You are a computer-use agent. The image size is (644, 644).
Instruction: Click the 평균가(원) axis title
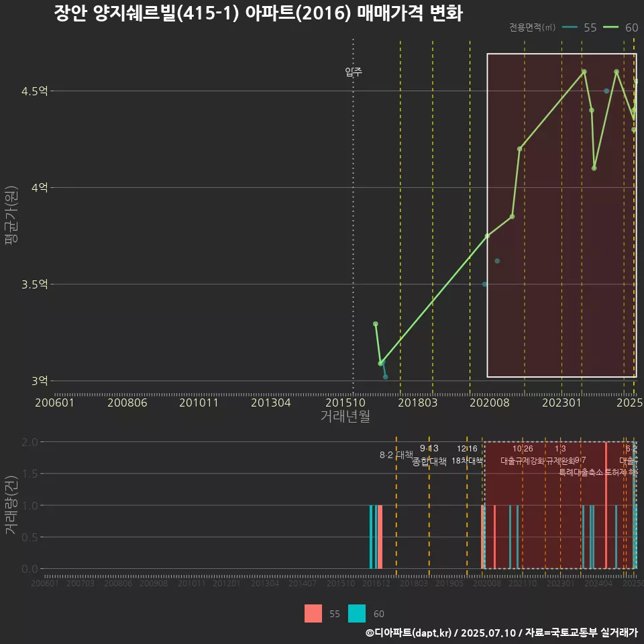coord(11,215)
